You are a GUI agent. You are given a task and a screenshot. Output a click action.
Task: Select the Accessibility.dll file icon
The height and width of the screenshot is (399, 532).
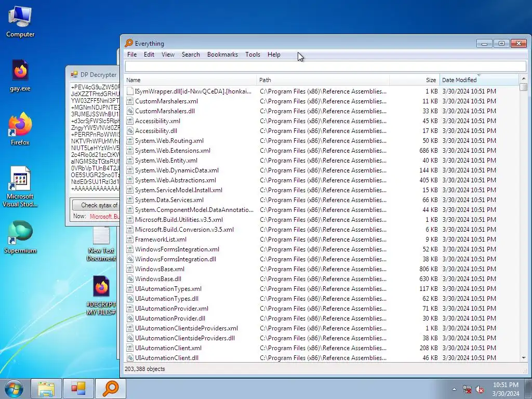tap(129, 130)
